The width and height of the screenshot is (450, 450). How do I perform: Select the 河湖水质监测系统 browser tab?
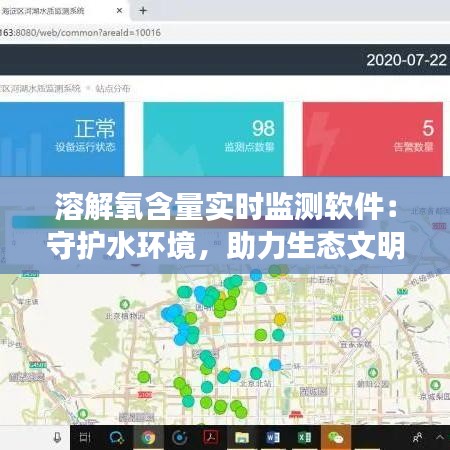[43, 11]
